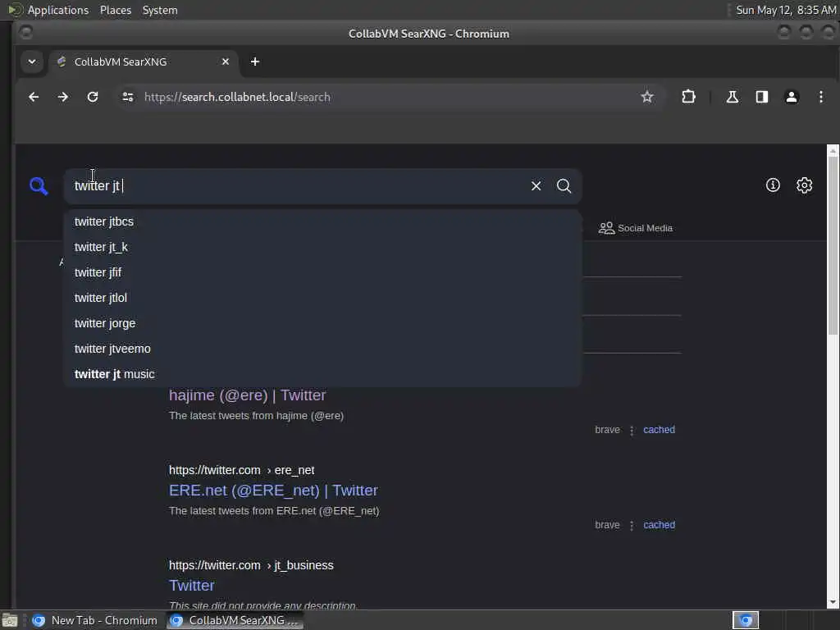Image resolution: width=840 pixels, height=630 pixels.
Task: Select the CollabVM SearXNG browser tab
Action: pyautogui.click(x=144, y=62)
